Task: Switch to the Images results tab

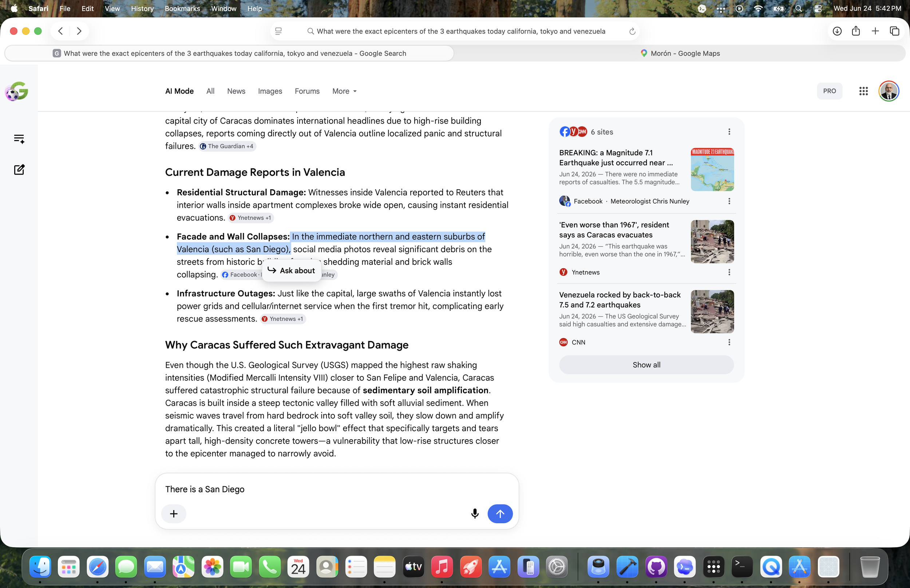Action: point(270,91)
